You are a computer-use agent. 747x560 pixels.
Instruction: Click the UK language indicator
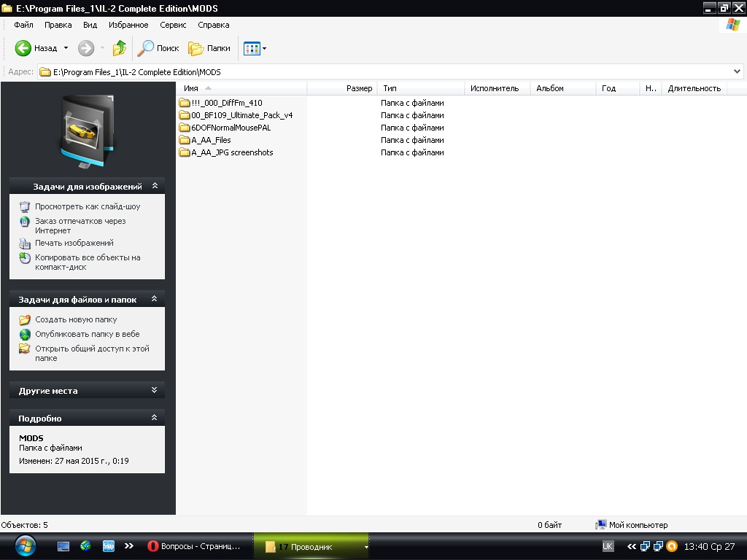point(608,546)
